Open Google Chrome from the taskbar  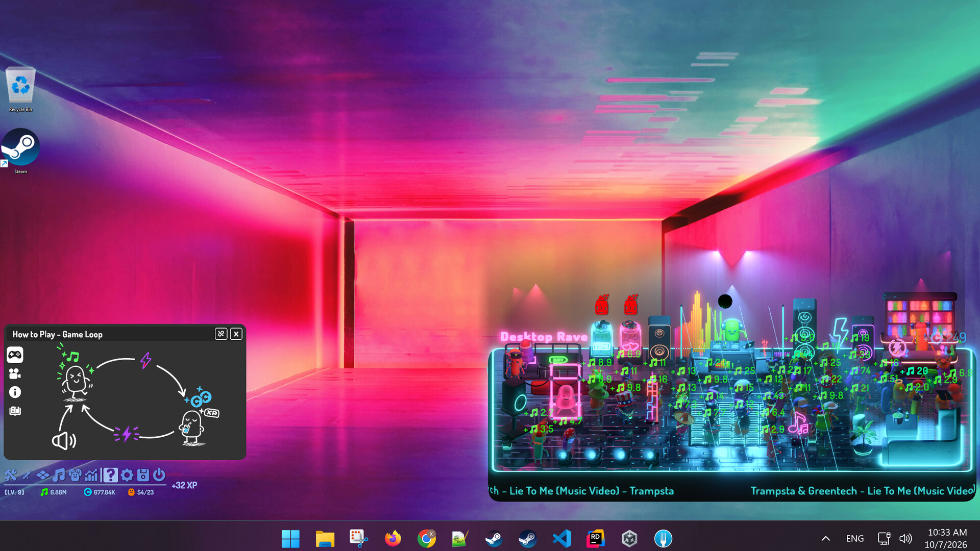(427, 538)
